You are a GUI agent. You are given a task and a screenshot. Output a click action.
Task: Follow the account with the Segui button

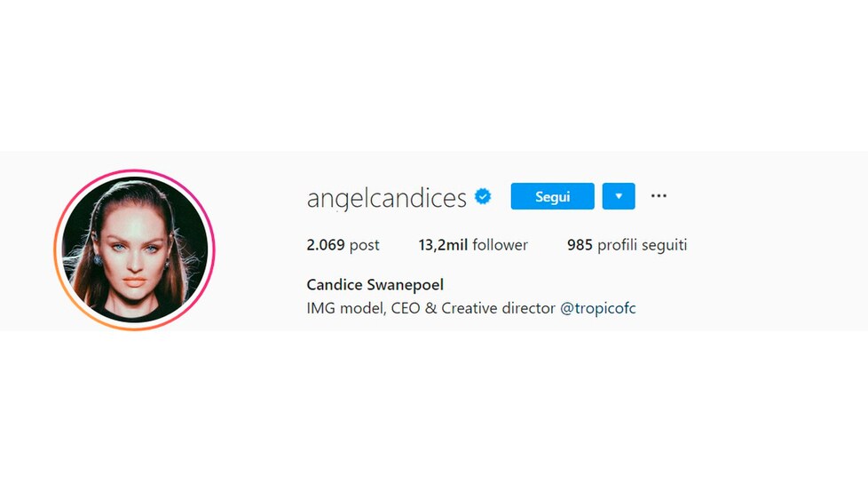552,196
